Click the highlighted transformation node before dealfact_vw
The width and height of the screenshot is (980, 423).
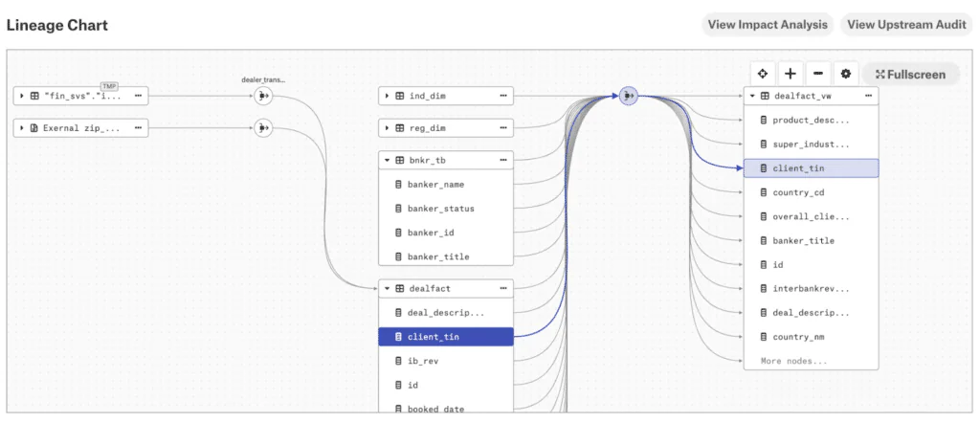click(628, 96)
